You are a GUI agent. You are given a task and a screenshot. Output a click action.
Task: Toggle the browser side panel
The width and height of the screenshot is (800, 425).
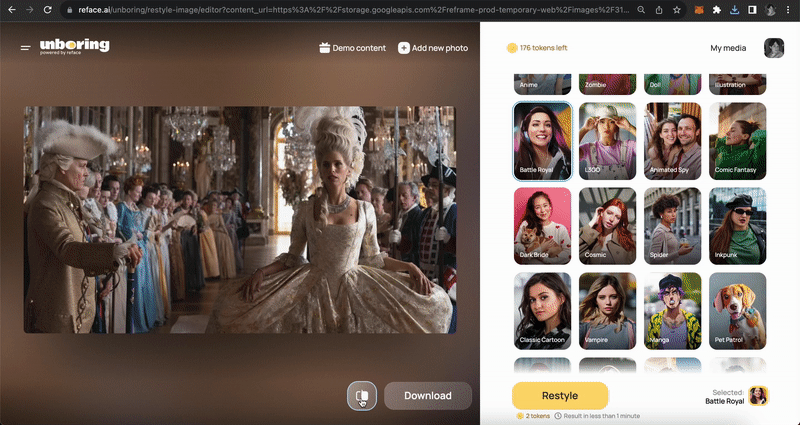tap(752, 10)
